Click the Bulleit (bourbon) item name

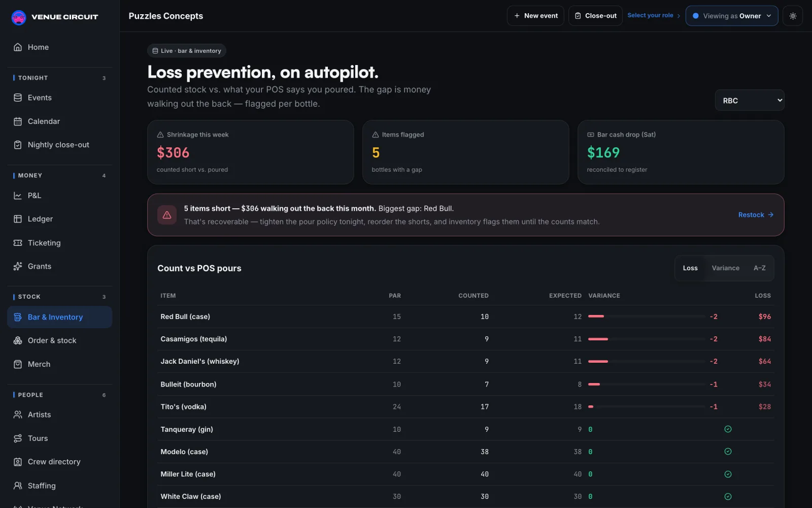coord(188,384)
